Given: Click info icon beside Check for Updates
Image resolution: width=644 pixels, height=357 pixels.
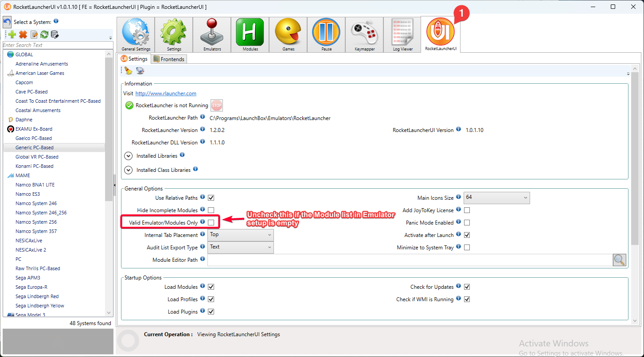Looking at the screenshot, I should pos(459,286).
